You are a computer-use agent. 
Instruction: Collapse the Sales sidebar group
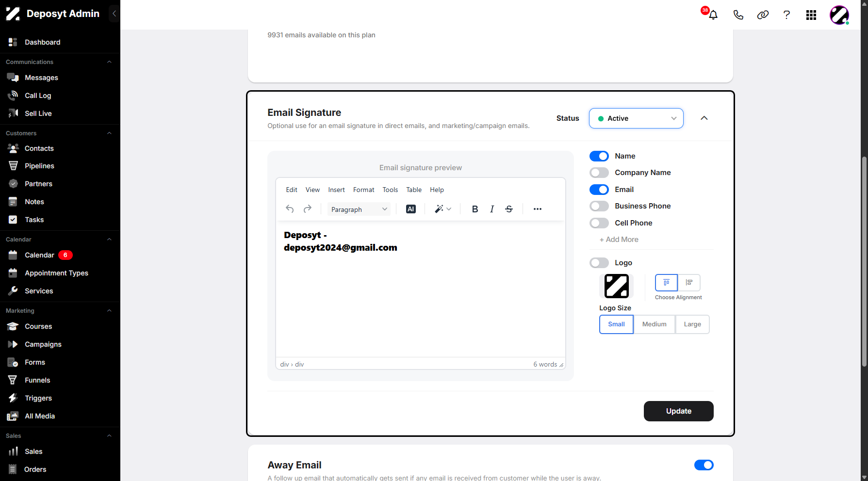tap(109, 436)
